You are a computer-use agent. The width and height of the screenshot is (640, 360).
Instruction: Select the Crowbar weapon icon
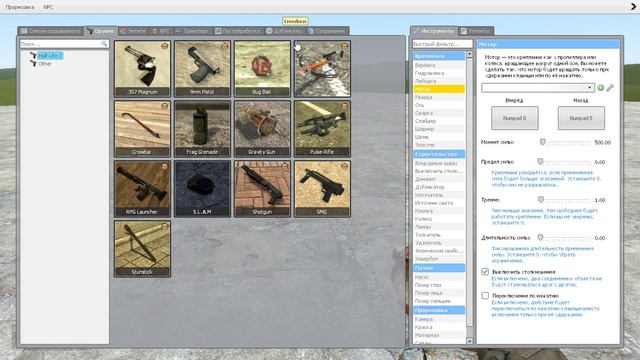coord(142,129)
